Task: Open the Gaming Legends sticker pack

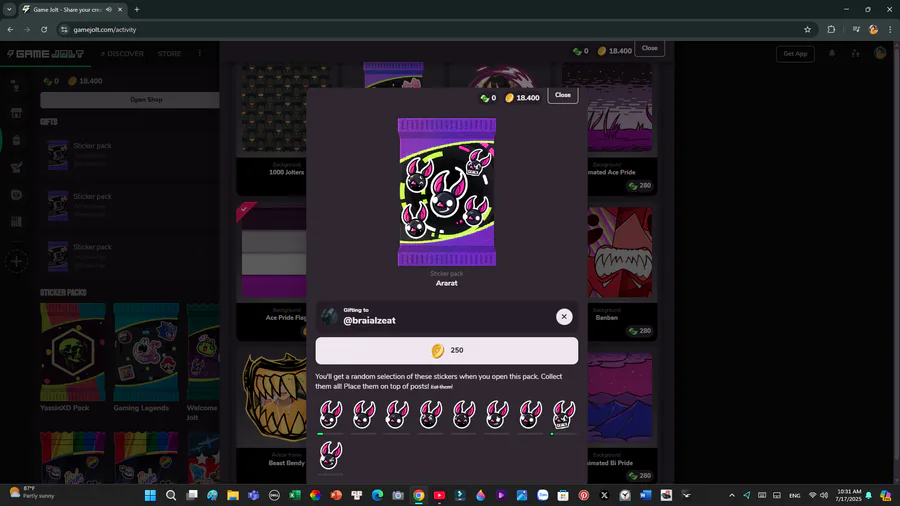Action: point(146,358)
